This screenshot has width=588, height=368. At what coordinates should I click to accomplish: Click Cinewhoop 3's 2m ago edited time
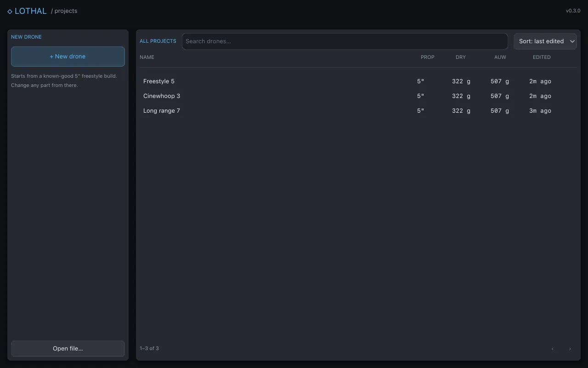(x=540, y=96)
